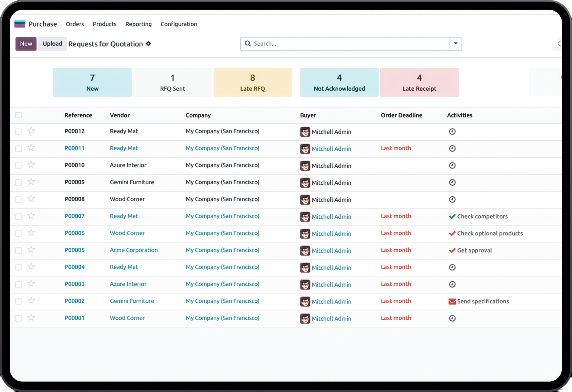Image resolution: width=572 pixels, height=392 pixels.
Task: Sort by the Reference column header
Action: click(x=78, y=115)
